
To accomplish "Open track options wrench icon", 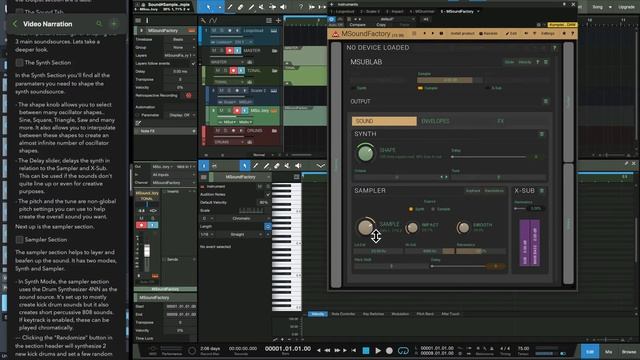I will (203, 20).
